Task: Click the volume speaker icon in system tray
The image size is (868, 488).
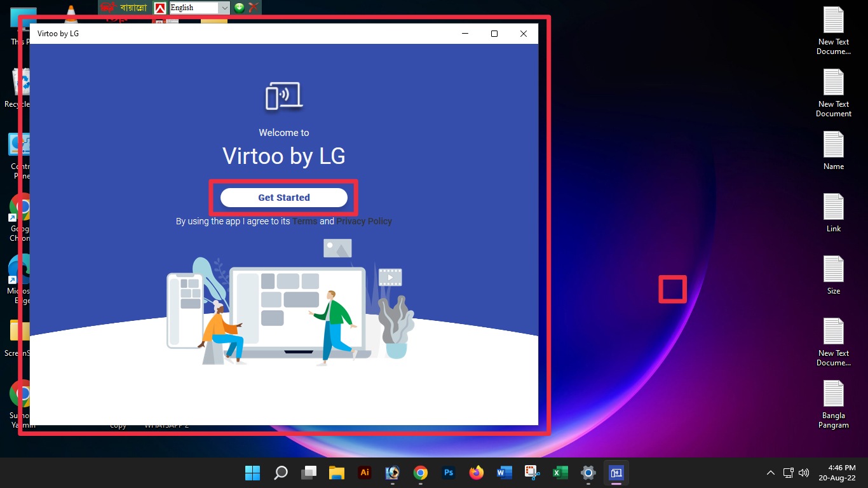Action: pos(804,473)
